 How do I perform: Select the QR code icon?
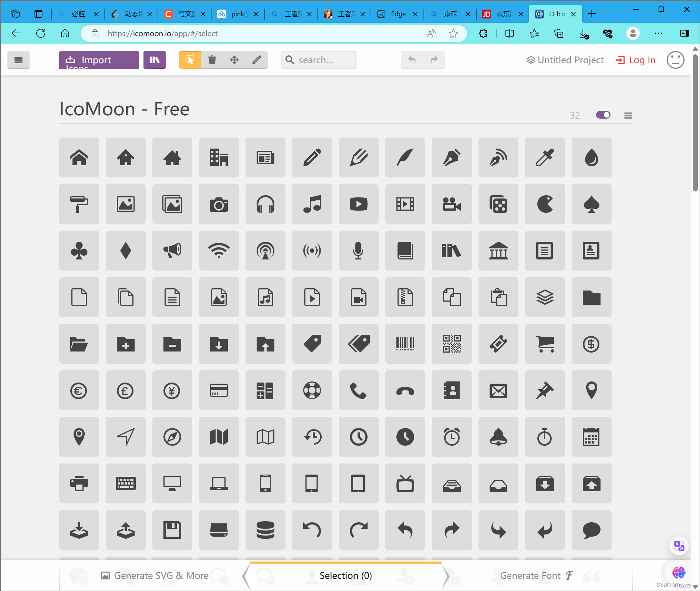pyautogui.click(x=452, y=344)
